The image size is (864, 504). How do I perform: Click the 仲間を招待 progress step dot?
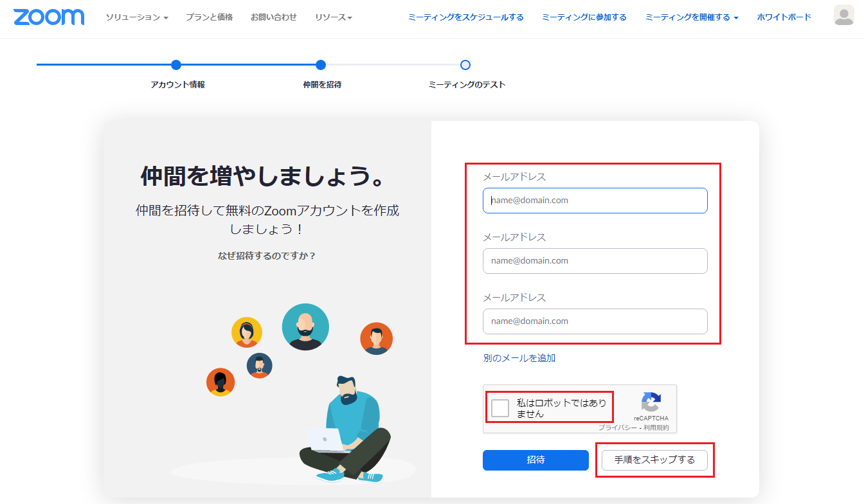point(321,65)
